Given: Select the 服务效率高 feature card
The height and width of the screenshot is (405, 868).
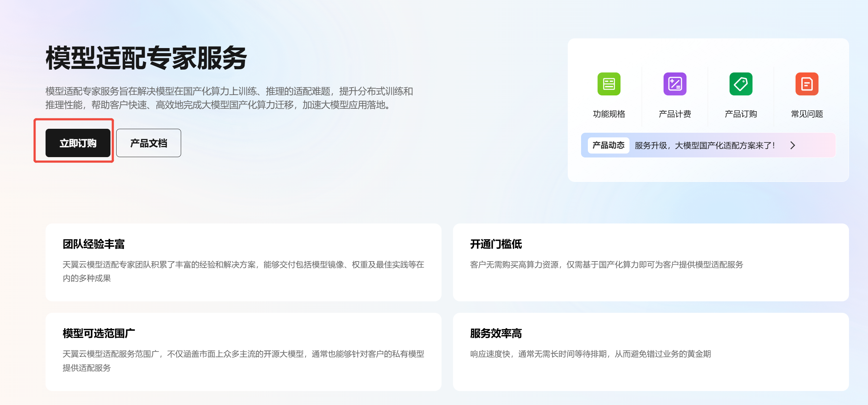Looking at the screenshot, I should click(650, 352).
